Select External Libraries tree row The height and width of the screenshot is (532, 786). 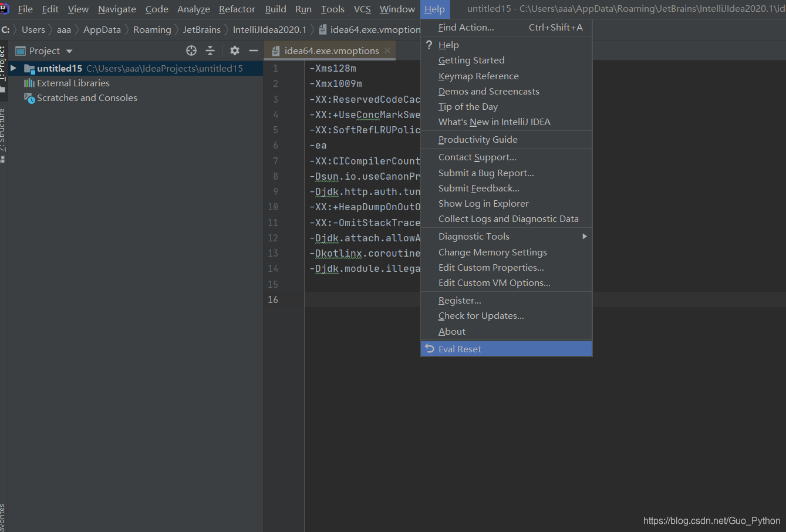pyautogui.click(x=136, y=83)
